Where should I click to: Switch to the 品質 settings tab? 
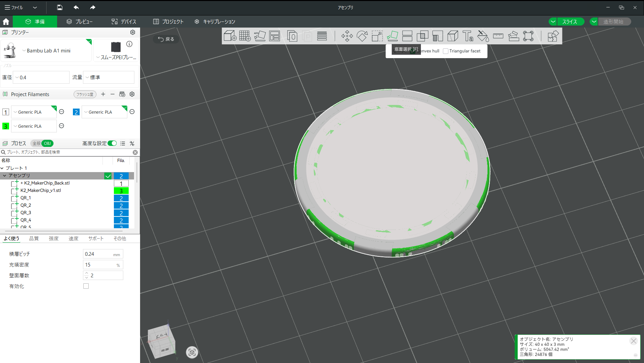click(34, 238)
